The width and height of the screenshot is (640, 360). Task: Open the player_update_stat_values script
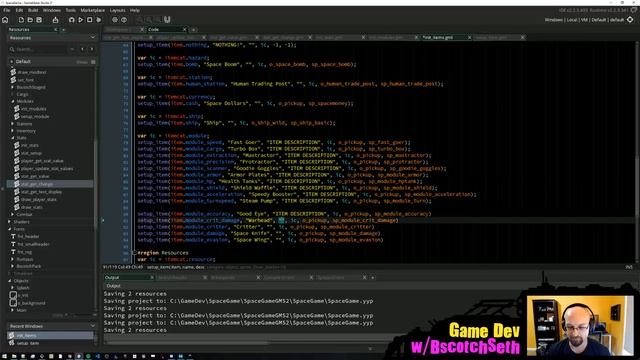coord(47,169)
